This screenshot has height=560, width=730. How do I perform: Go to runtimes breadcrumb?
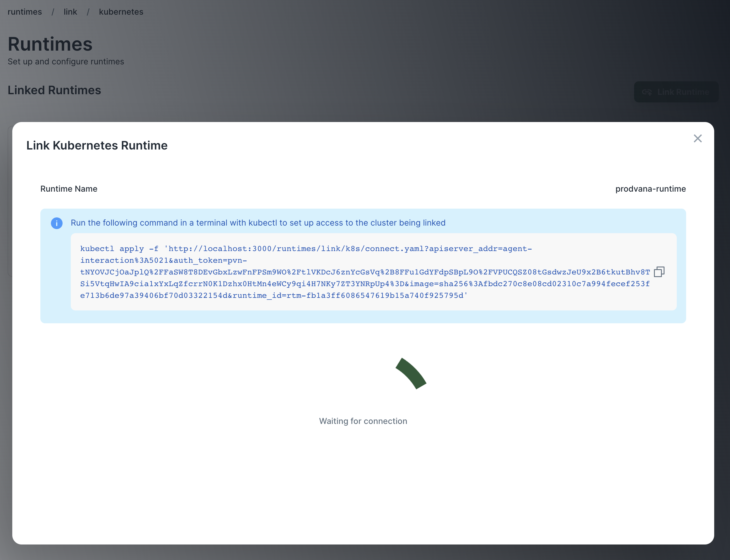[x=25, y=12]
